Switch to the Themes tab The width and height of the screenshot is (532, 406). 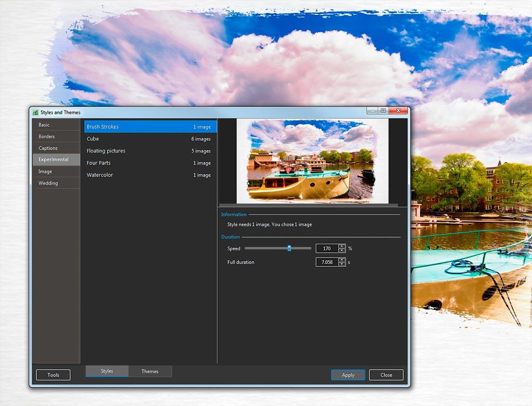pos(150,371)
